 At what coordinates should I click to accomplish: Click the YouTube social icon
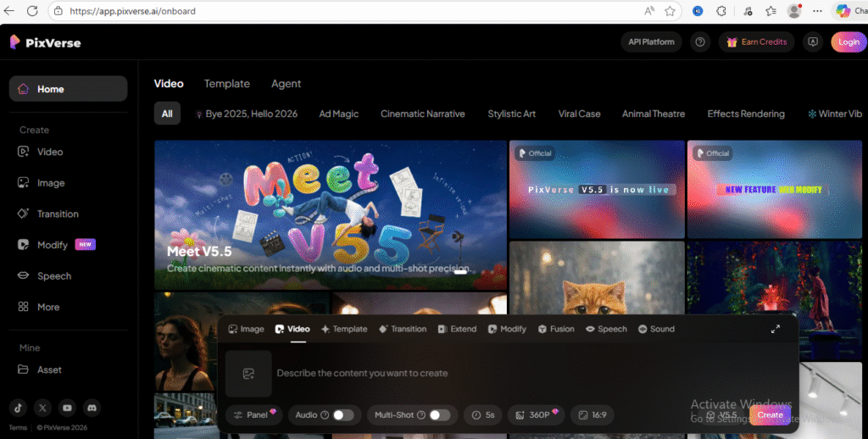[x=67, y=408]
